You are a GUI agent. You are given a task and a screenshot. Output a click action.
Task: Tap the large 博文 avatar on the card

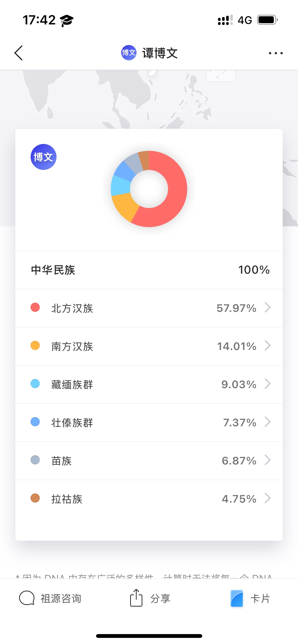coord(44,157)
